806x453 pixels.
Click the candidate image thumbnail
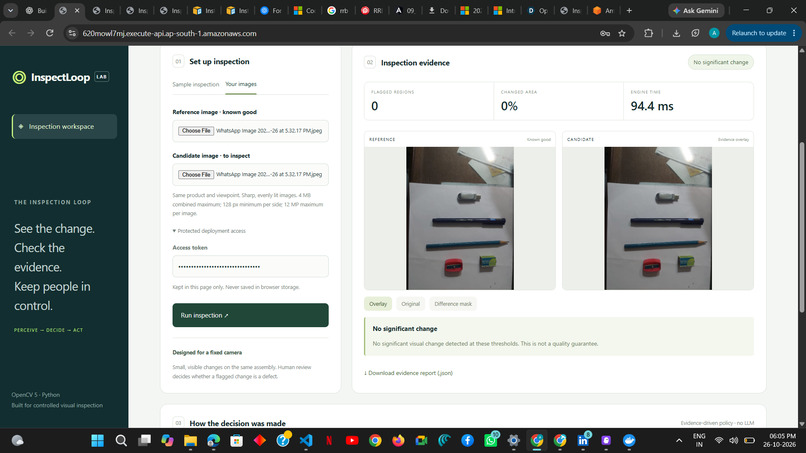click(x=658, y=218)
